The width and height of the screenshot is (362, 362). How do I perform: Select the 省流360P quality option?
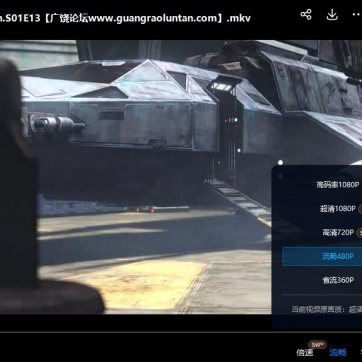(x=338, y=280)
